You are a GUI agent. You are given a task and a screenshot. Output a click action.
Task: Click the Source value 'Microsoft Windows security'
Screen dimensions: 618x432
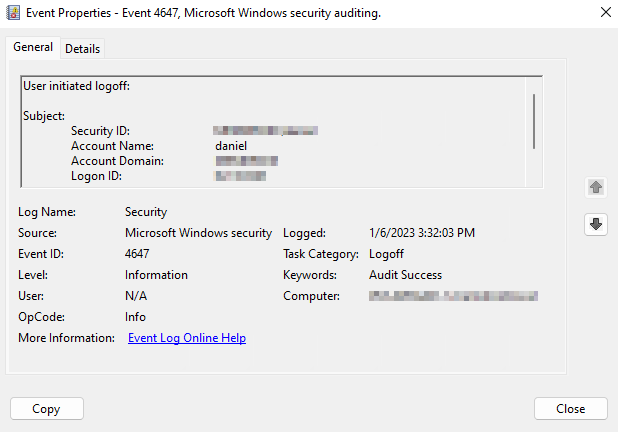[x=198, y=233]
